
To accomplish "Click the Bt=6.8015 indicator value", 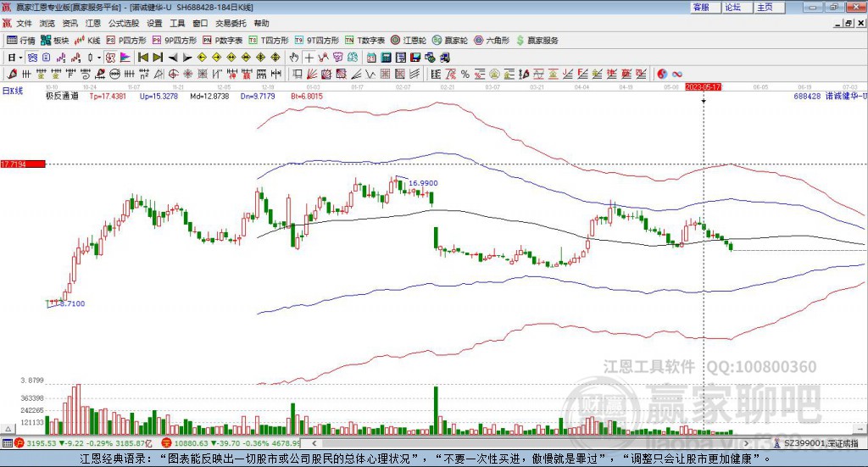I will point(307,96).
